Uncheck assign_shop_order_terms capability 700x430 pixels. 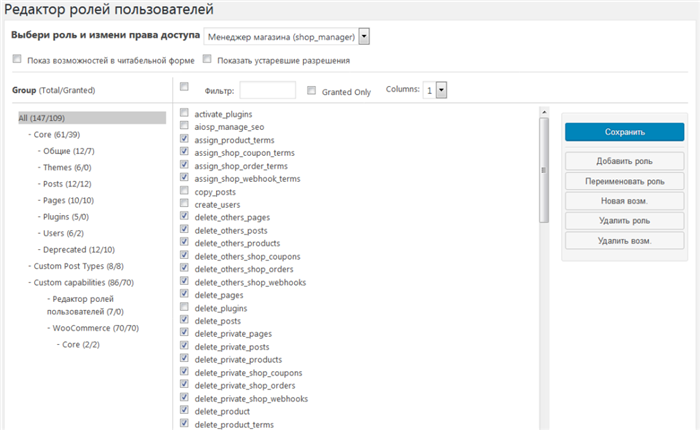[184, 164]
